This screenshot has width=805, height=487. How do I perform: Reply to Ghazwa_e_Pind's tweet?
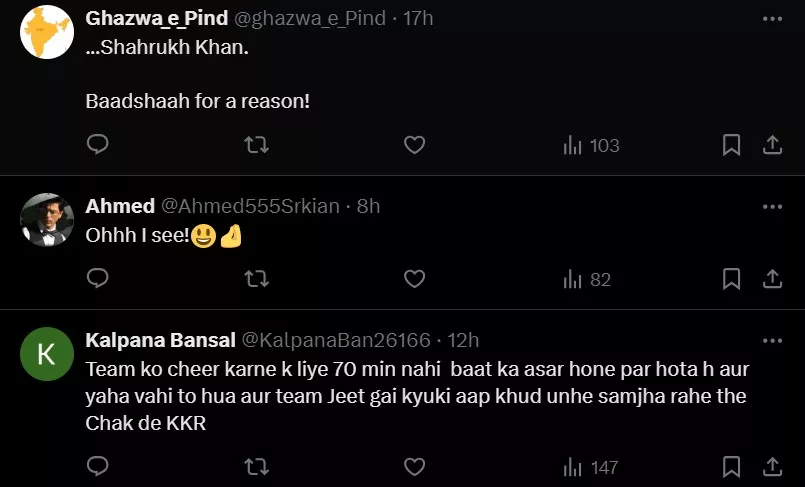[x=97, y=145]
